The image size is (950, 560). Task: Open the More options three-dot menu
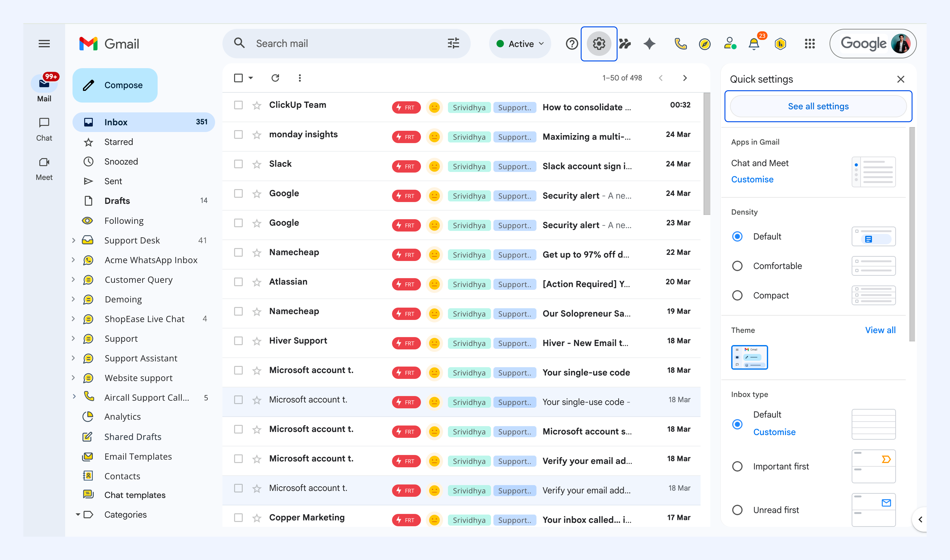click(x=300, y=78)
